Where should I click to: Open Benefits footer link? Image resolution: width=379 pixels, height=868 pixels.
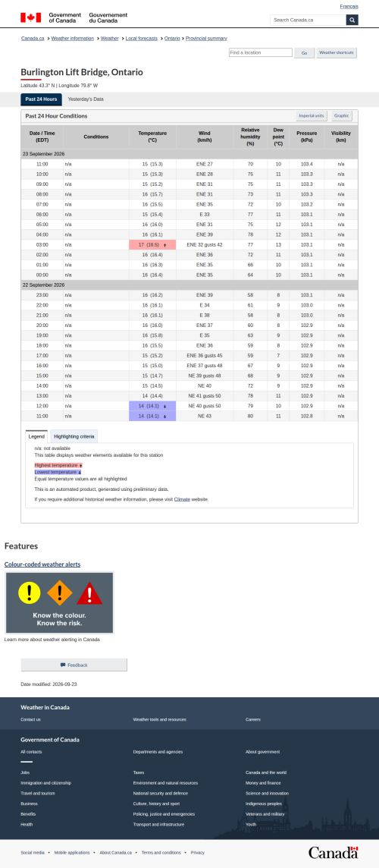click(x=28, y=813)
